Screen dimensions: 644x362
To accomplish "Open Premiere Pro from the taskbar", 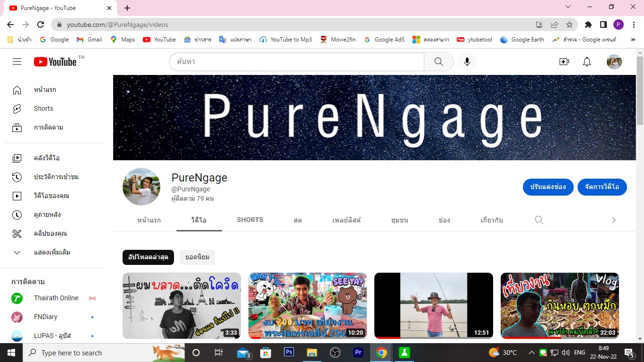I will point(358,353).
